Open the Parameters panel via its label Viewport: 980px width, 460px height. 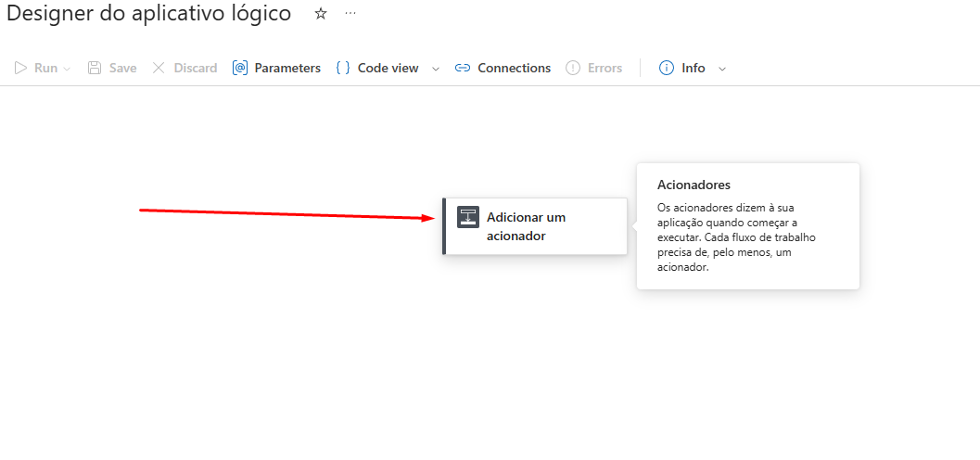click(x=287, y=68)
